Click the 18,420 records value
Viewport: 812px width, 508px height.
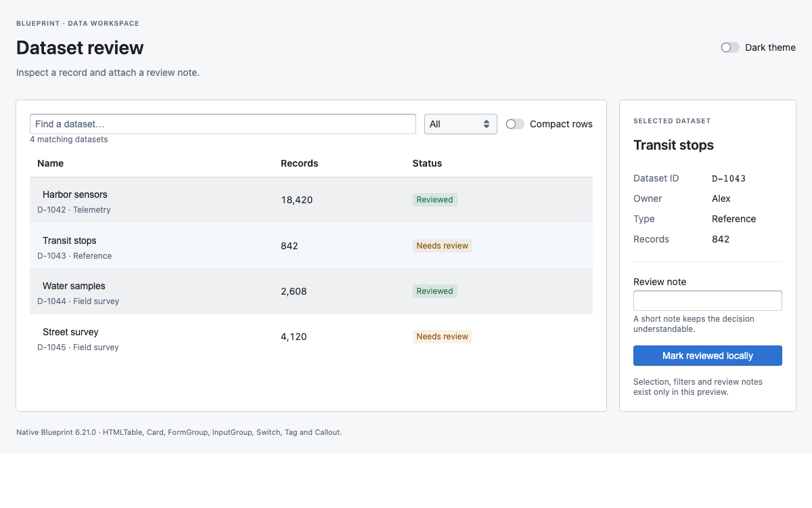[297, 200]
